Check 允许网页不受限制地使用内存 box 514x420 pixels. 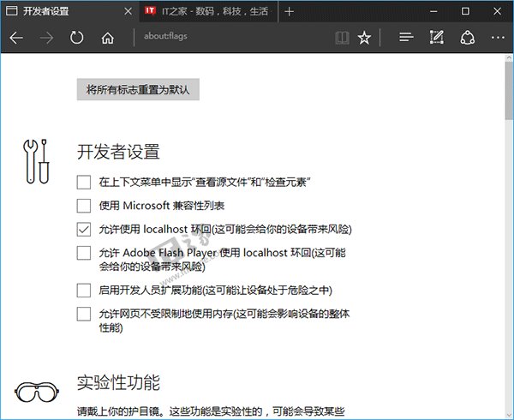[x=83, y=314]
